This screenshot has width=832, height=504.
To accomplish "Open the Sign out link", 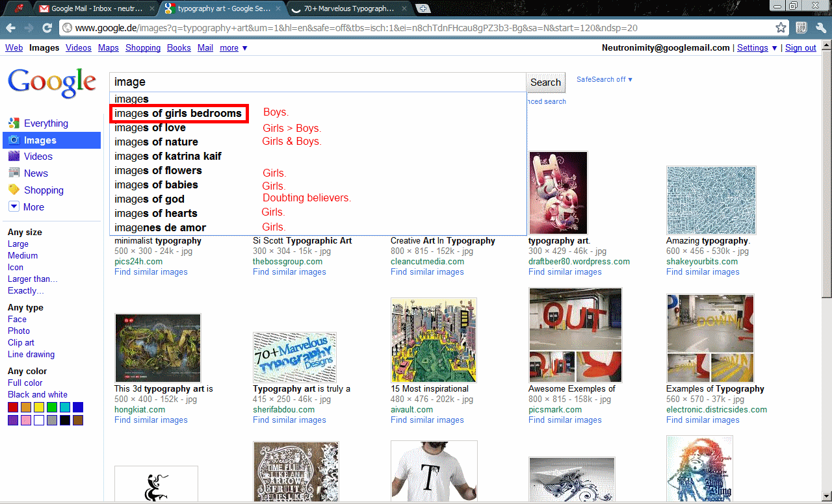I will point(801,48).
